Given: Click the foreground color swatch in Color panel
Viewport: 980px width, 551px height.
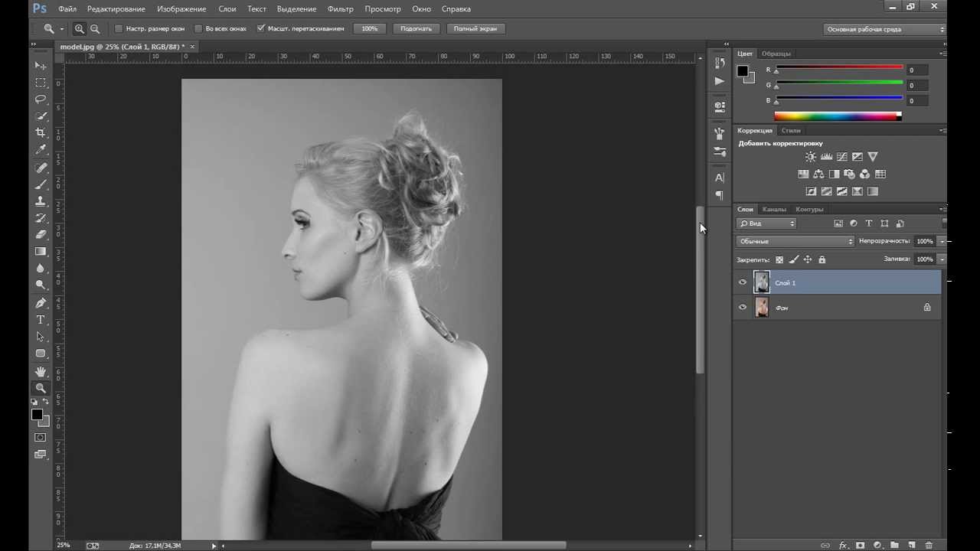Looking at the screenshot, I should click(742, 71).
